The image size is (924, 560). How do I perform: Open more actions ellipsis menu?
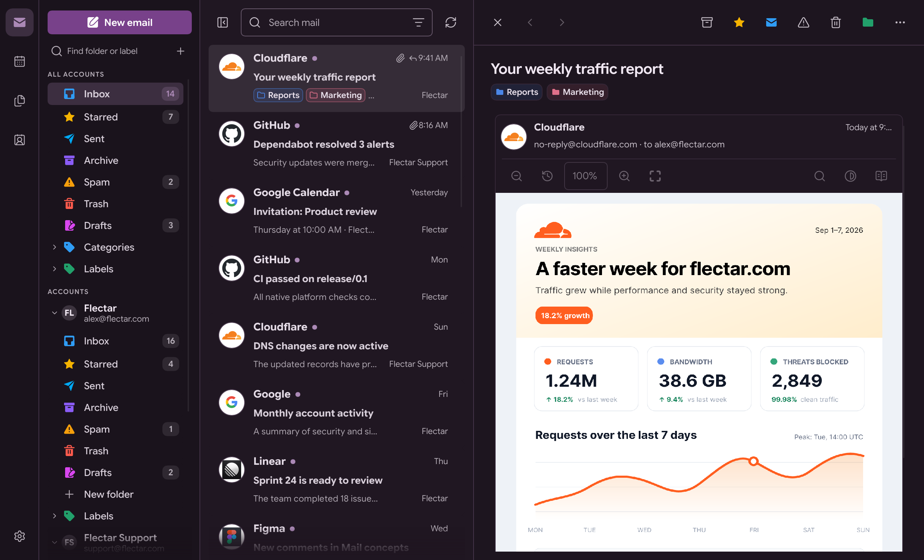tap(900, 22)
